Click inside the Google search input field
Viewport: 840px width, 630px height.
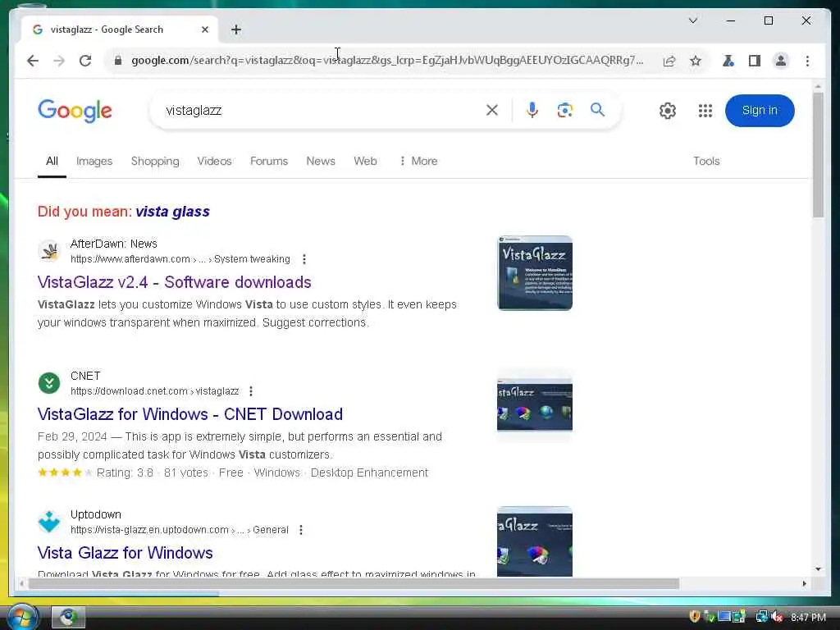(322, 111)
